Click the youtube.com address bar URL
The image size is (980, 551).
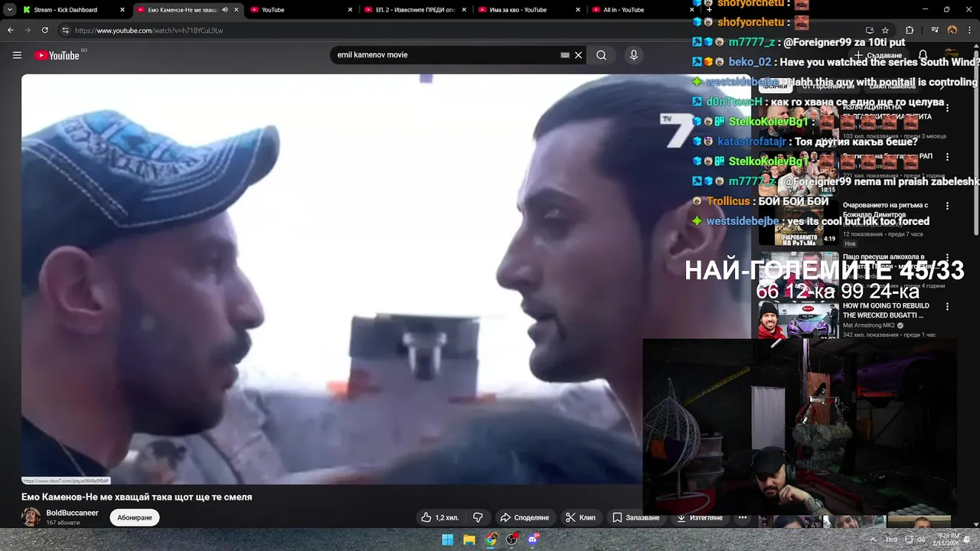[149, 31]
